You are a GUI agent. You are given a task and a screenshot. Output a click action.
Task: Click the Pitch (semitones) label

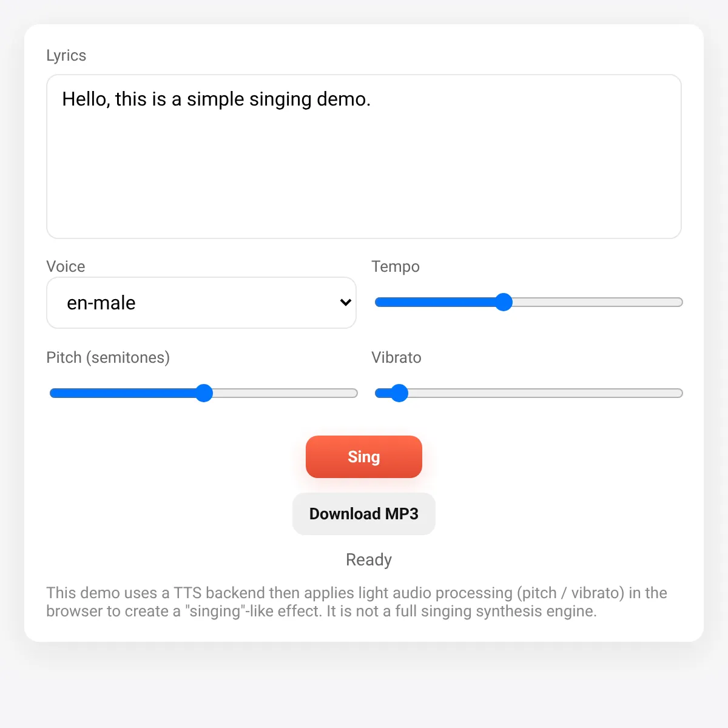coord(108,358)
